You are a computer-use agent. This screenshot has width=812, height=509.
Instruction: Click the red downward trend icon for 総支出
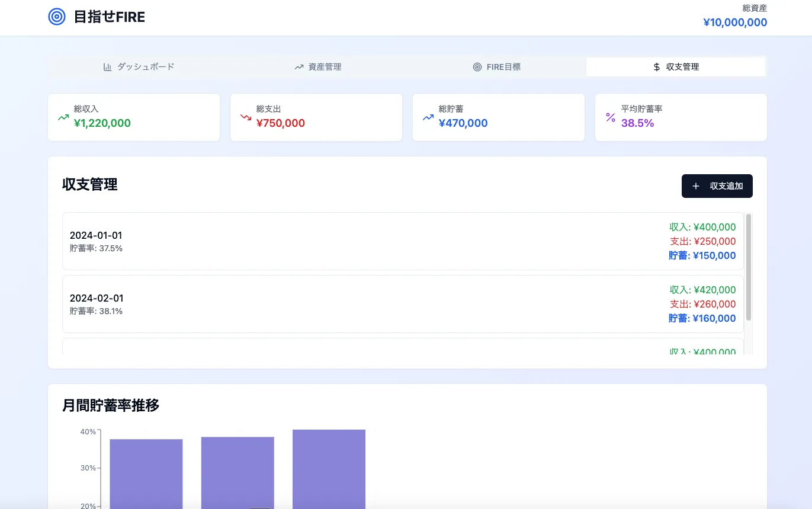tap(246, 117)
